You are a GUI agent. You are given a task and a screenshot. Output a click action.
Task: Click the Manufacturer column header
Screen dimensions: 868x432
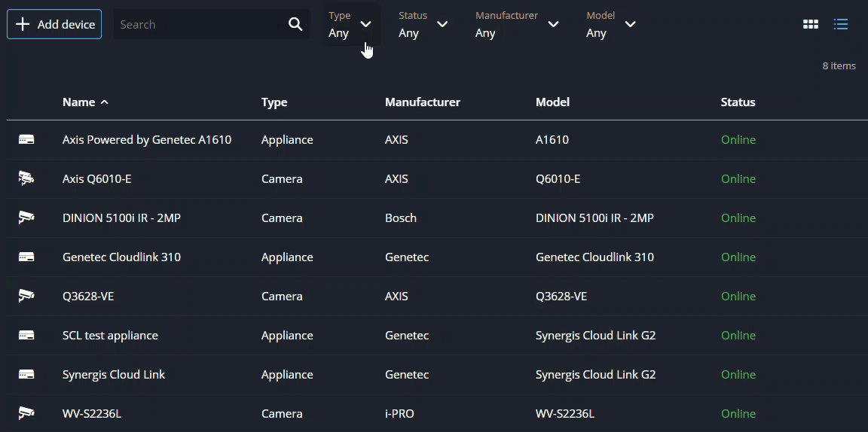point(422,102)
